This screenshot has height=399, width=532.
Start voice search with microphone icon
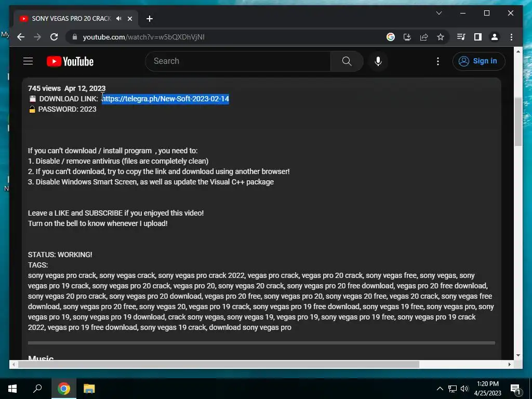point(378,61)
